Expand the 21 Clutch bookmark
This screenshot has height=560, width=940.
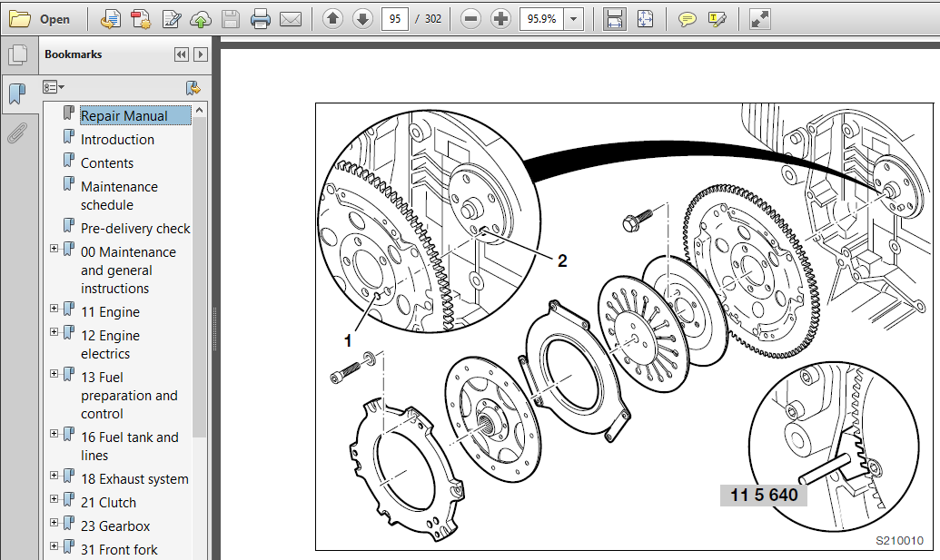[x=54, y=498]
